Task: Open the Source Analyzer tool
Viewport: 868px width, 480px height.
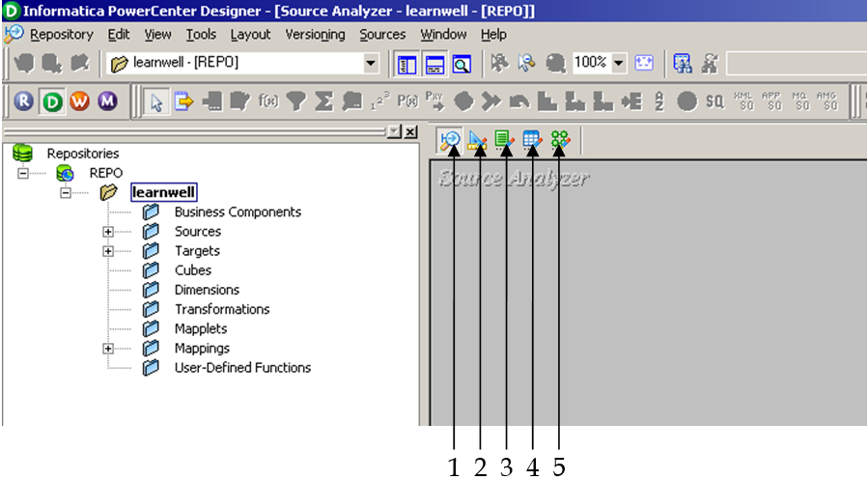Action: coord(450,140)
